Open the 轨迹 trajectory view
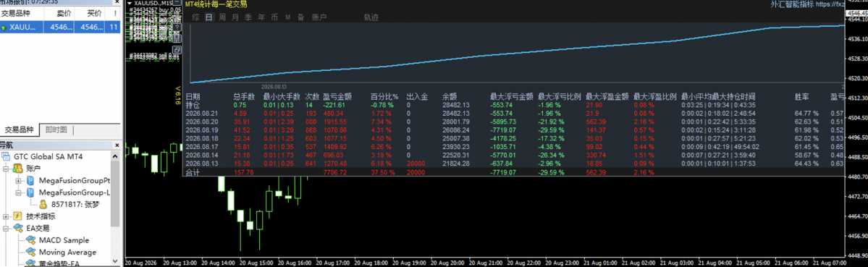This screenshot has width=868, height=267. click(x=371, y=17)
